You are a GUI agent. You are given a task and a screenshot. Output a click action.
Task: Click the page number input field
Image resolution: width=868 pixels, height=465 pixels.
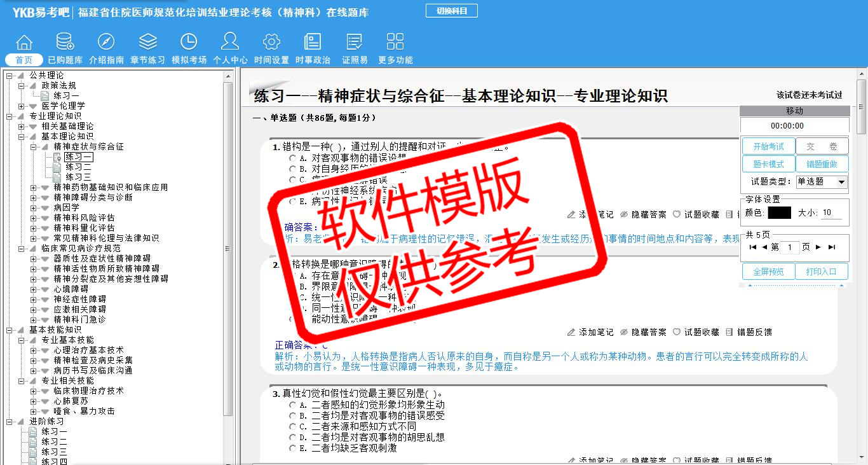[x=789, y=247]
